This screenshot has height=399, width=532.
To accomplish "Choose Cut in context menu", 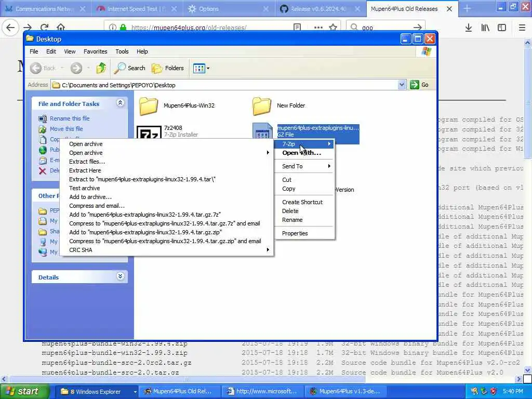I will click(x=304, y=180).
